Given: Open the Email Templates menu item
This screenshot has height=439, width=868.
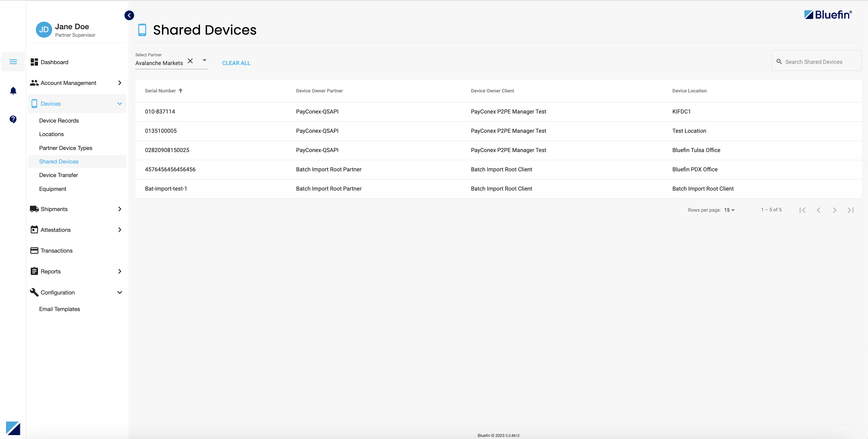Looking at the screenshot, I should pyautogui.click(x=59, y=309).
